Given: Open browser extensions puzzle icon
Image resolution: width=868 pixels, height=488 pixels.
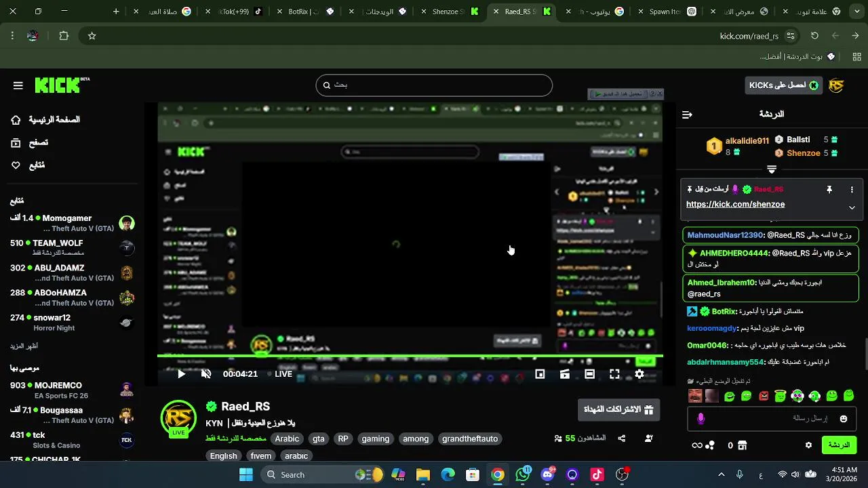Looking at the screenshot, I should [64, 36].
